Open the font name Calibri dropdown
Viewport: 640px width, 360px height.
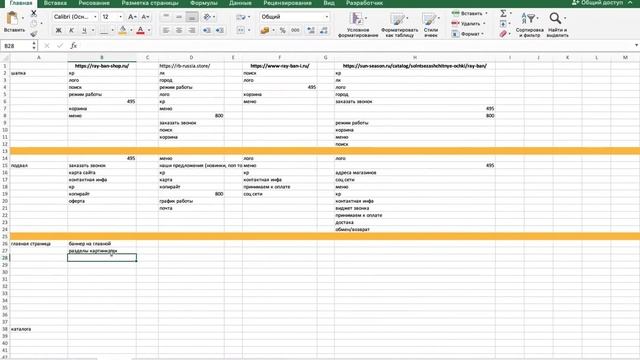[x=95, y=17]
